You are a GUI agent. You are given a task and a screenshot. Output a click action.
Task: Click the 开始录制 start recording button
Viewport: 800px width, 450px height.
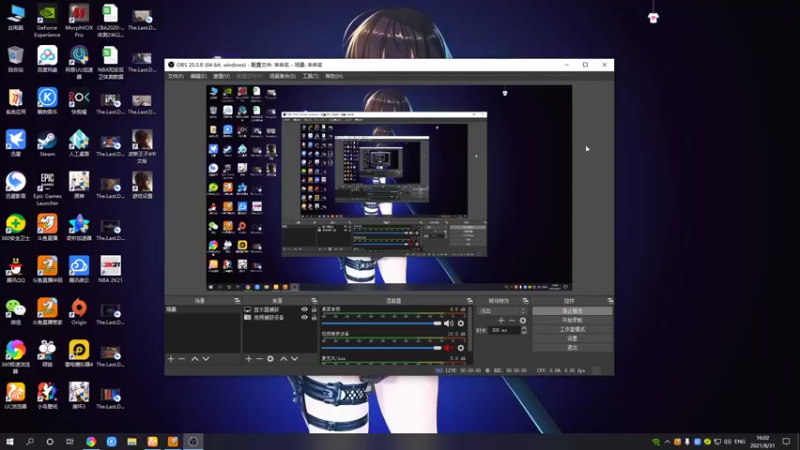(572, 320)
